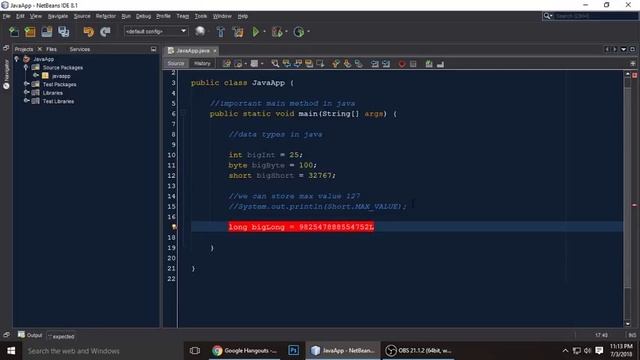Click the New Project toolbar icon
This screenshot has height=360, width=640.
30,32
